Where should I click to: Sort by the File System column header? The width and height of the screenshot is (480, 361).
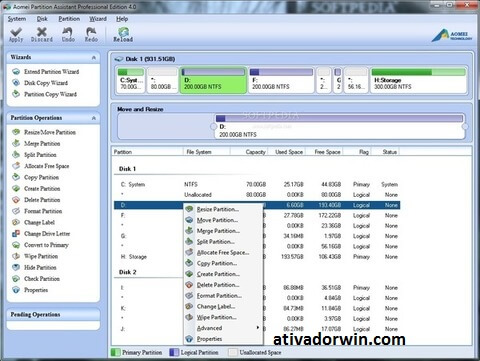point(207,152)
